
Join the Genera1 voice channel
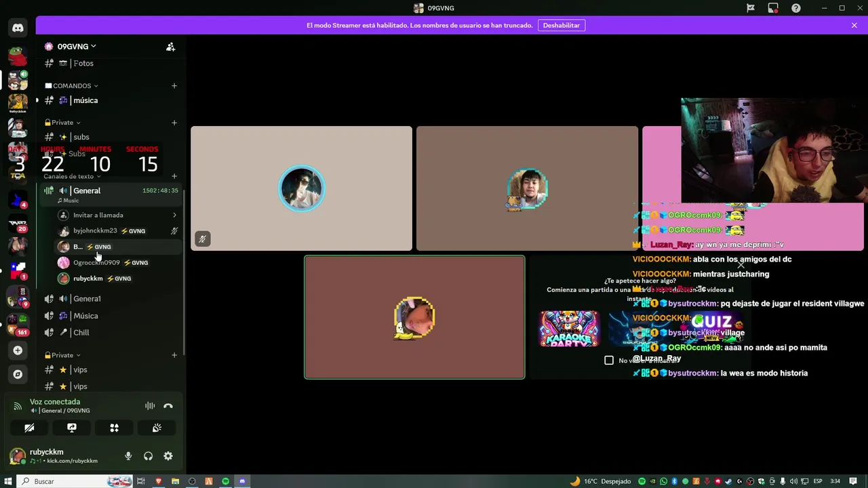(x=110, y=299)
